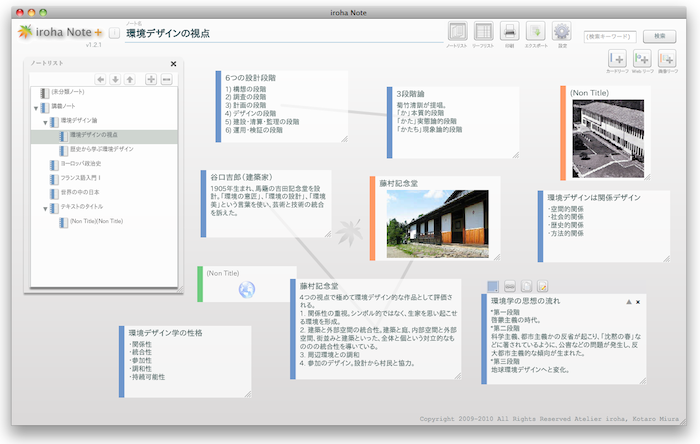This screenshot has height=444, width=700.
Task: Click the Copyright 2009-2010 footer text
Action: click(549, 419)
